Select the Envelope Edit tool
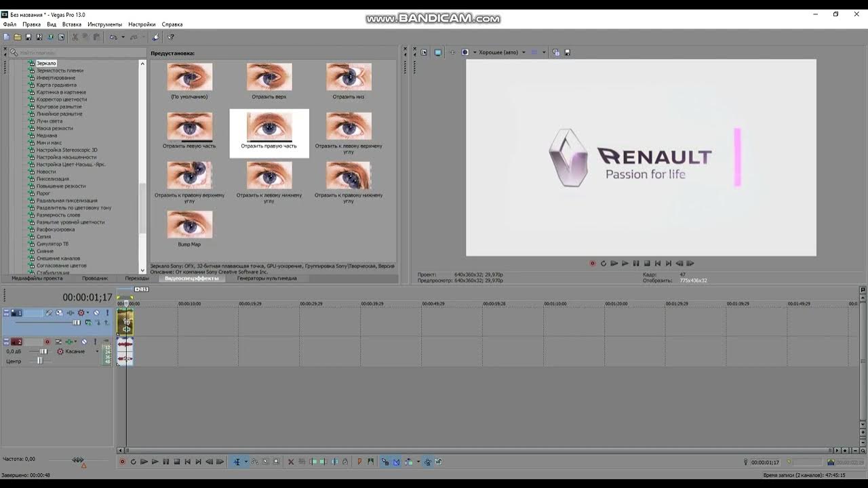 click(255, 462)
